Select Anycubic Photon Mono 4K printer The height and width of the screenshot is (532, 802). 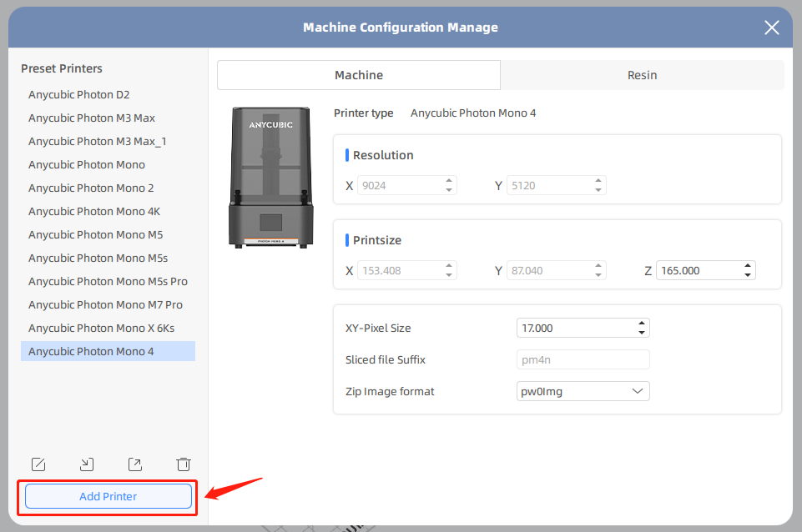[x=108, y=212]
